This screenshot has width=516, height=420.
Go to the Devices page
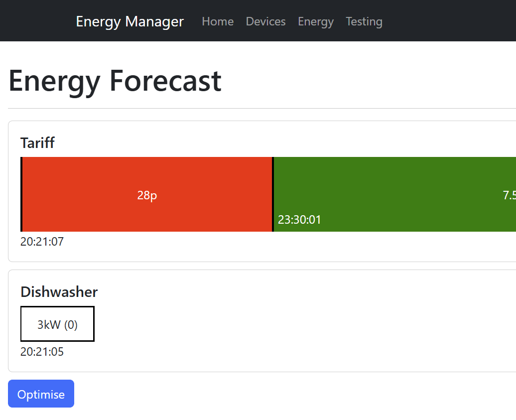pos(265,21)
